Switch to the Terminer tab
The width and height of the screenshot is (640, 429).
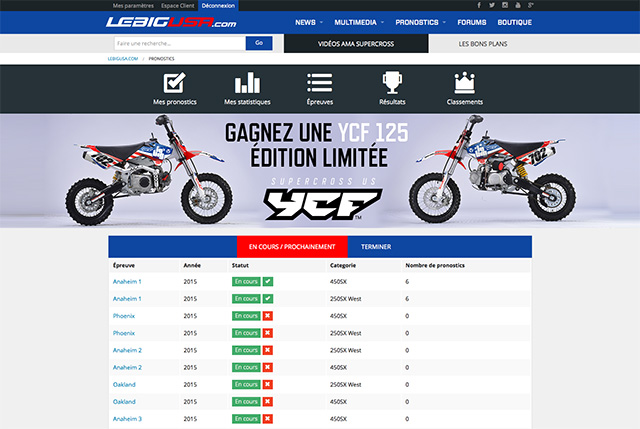pos(376,247)
